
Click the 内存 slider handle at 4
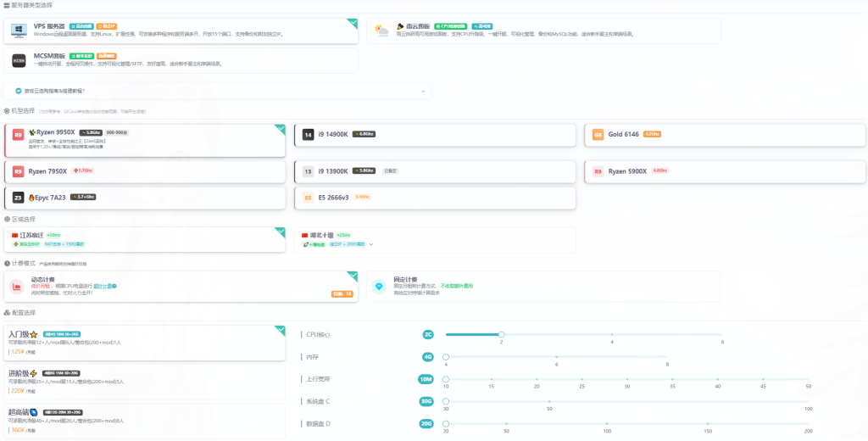point(446,357)
